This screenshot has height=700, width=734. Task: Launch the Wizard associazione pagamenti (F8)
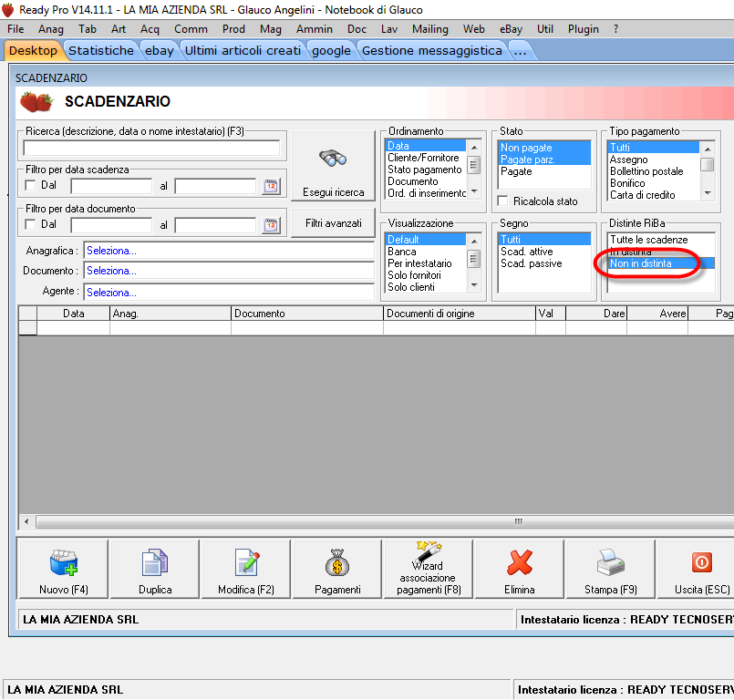click(x=429, y=570)
